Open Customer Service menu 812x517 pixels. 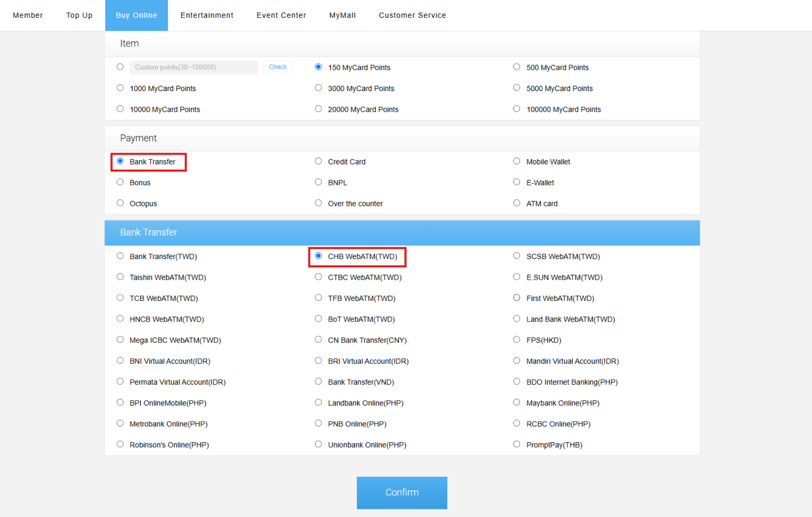click(412, 15)
